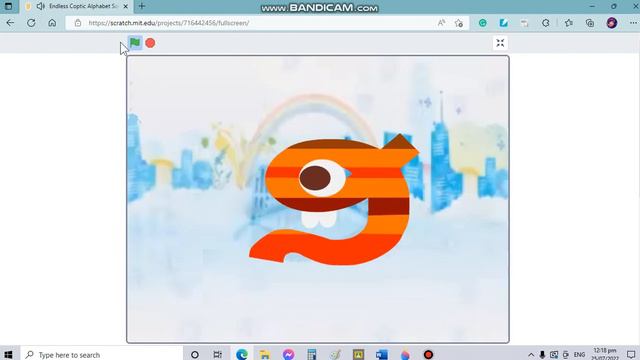640x360 pixels.
Task: Open the browser Extensions puzzle icon
Action: coord(546,23)
